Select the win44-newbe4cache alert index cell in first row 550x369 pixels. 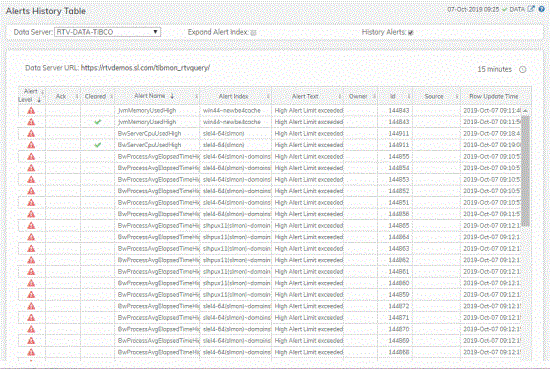[236, 110]
